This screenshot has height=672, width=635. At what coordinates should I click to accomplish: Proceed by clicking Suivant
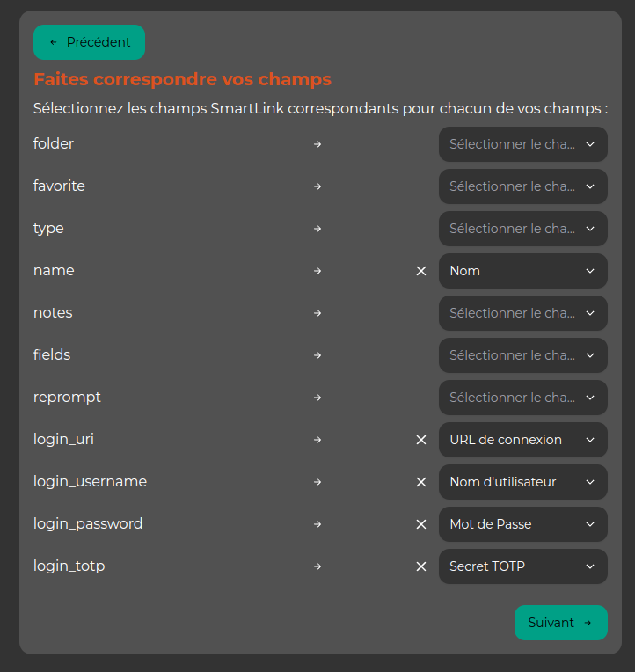(560, 623)
